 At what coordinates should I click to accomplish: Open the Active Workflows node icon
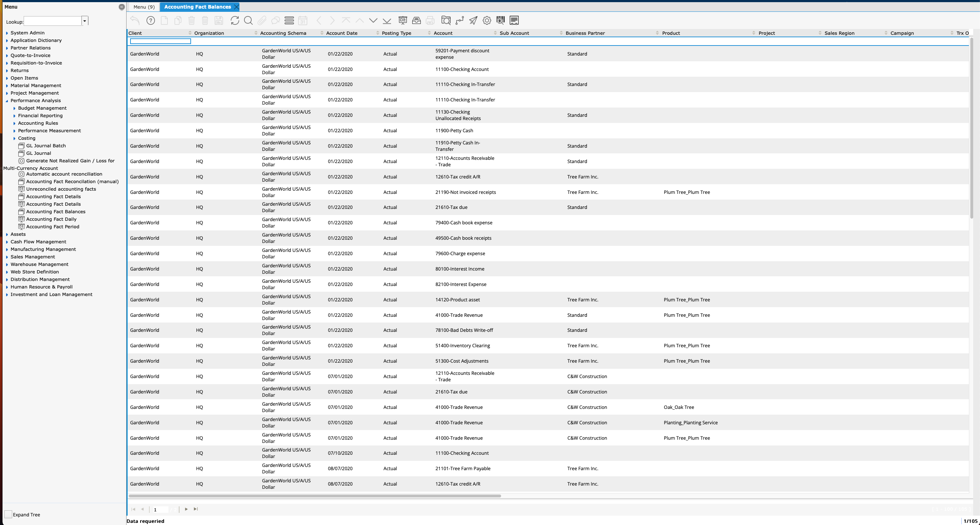pyautogui.click(x=460, y=20)
